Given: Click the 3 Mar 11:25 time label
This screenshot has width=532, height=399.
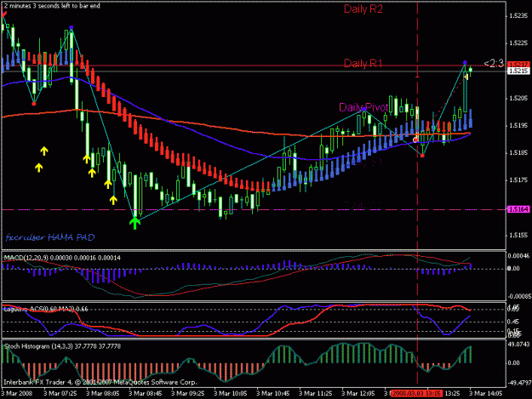Looking at the screenshot, I should 316,394.
